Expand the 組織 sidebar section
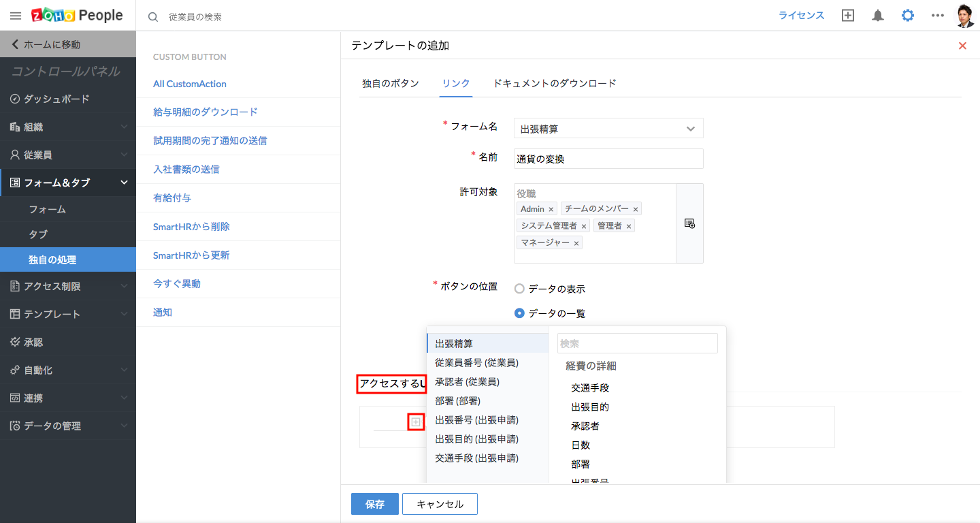Viewport: 980px width, 523px height. [68, 127]
